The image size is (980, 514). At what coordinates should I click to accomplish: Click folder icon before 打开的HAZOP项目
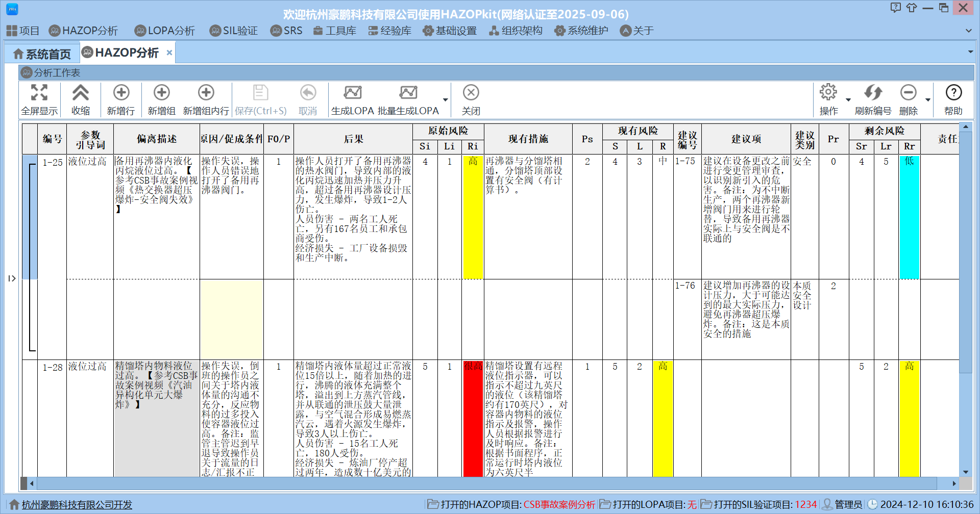433,504
